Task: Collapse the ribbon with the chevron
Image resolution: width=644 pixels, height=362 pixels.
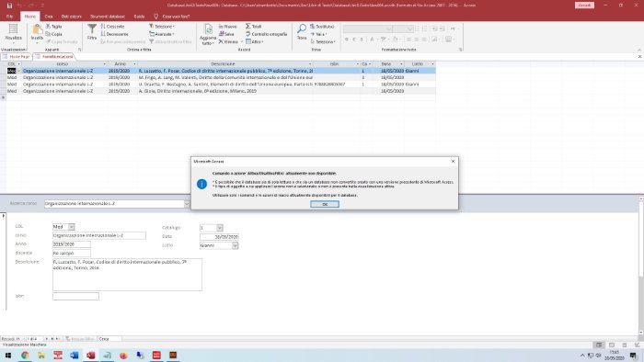Action: [639, 50]
